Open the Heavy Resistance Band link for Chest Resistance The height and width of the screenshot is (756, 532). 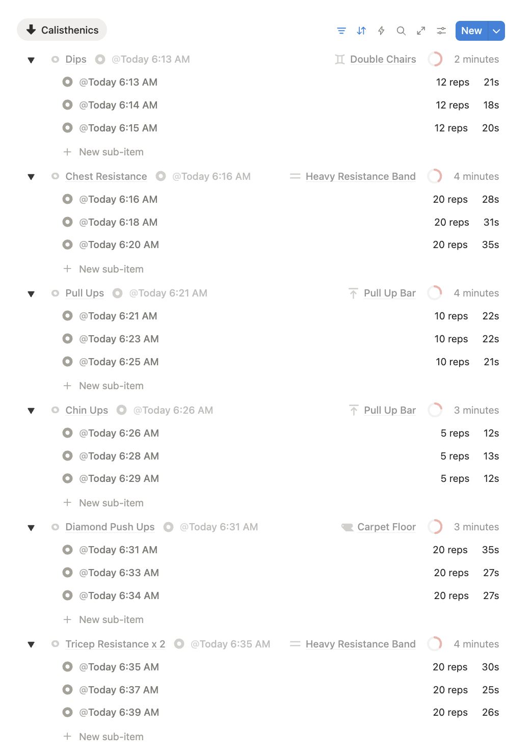(360, 176)
